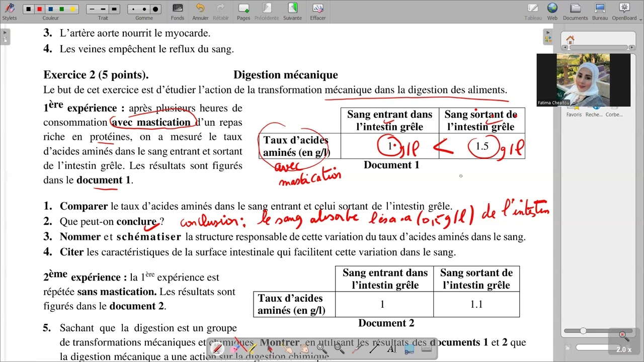This screenshot has height=362, width=644.
Task: Go to library home folder
Action: click(x=570, y=40)
